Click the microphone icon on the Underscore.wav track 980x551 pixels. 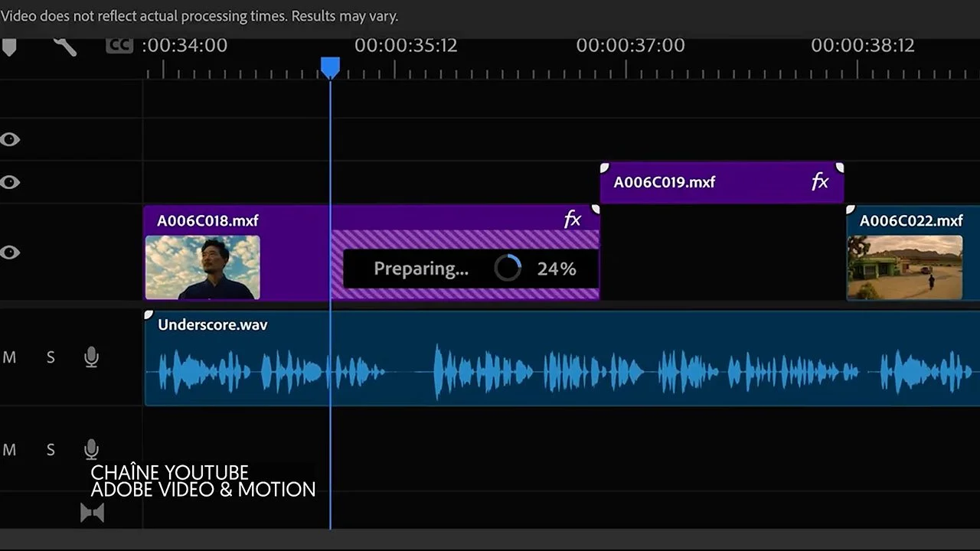(x=91, y=357)
